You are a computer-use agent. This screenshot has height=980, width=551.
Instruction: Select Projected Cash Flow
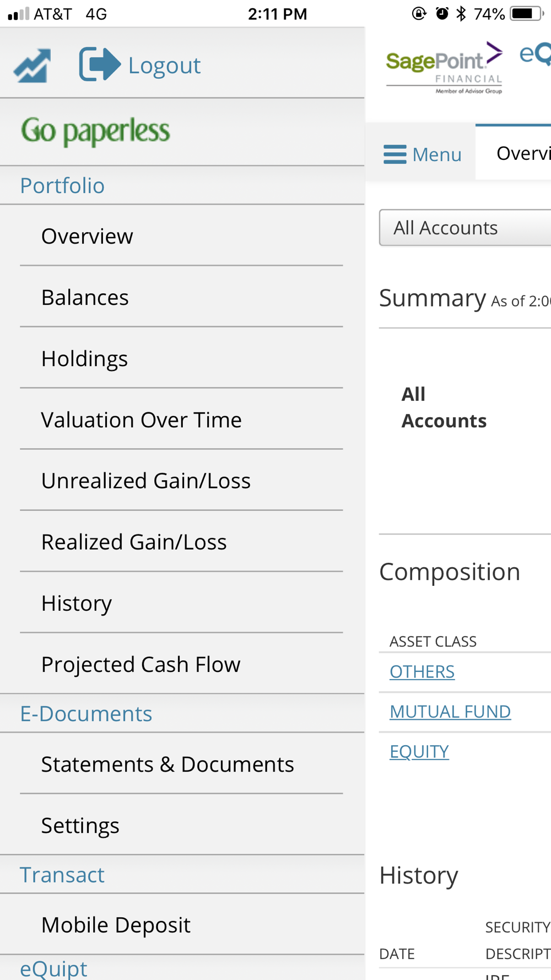141,665
